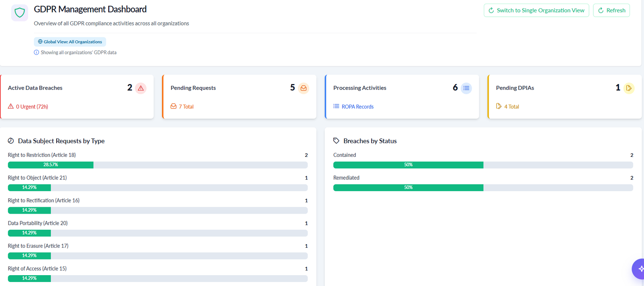The width and height of the screenshot is (644, 286).
Task: Click the GDPR shield logo icon
Action: click(x=20, y=13)
